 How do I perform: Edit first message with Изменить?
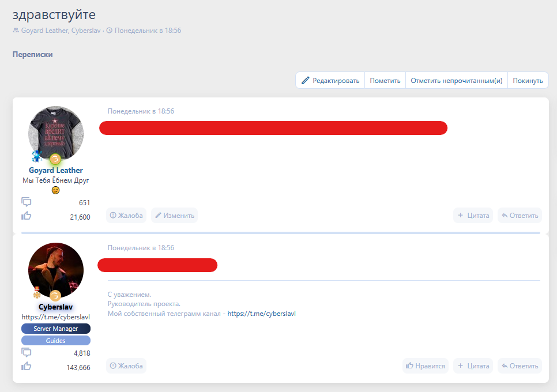(174, 216)
